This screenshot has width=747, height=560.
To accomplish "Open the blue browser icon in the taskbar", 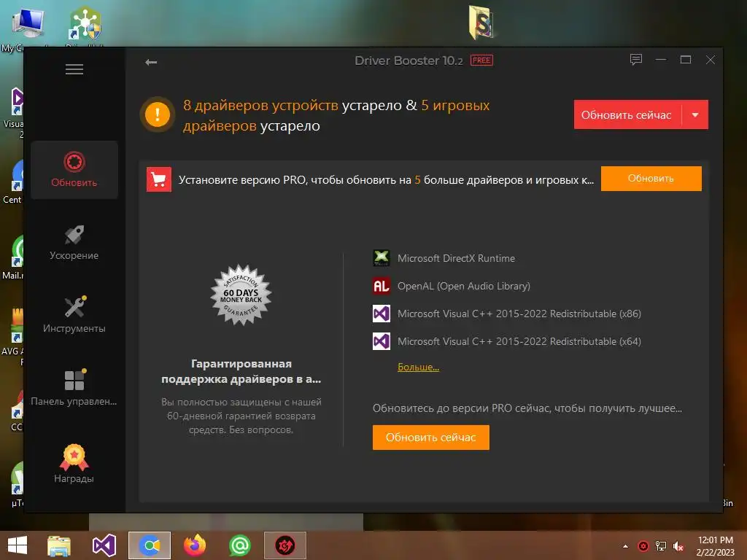I will 150,545.
